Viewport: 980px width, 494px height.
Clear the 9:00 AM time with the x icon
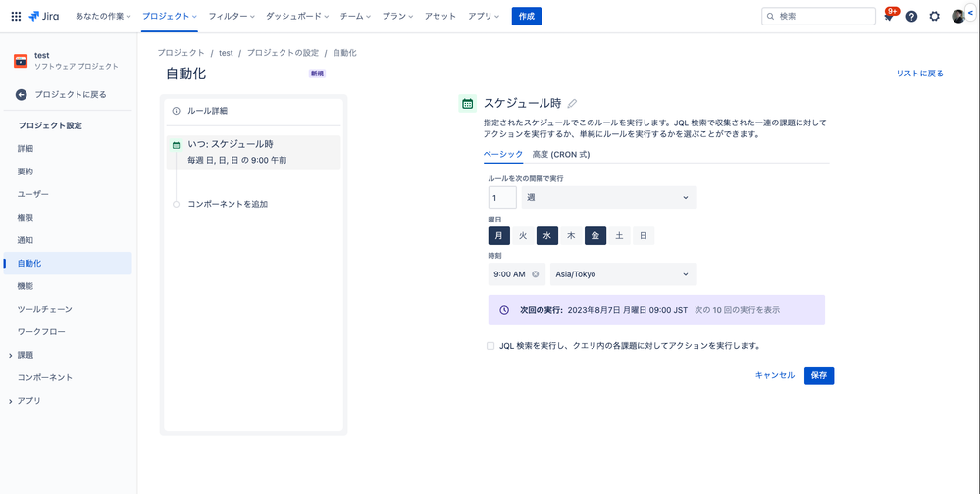(535, 274)
